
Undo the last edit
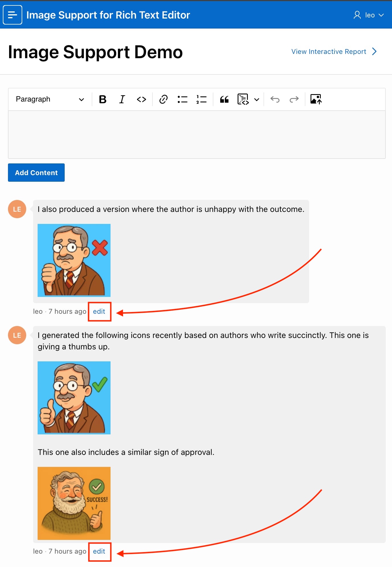[x=275, y=99]
